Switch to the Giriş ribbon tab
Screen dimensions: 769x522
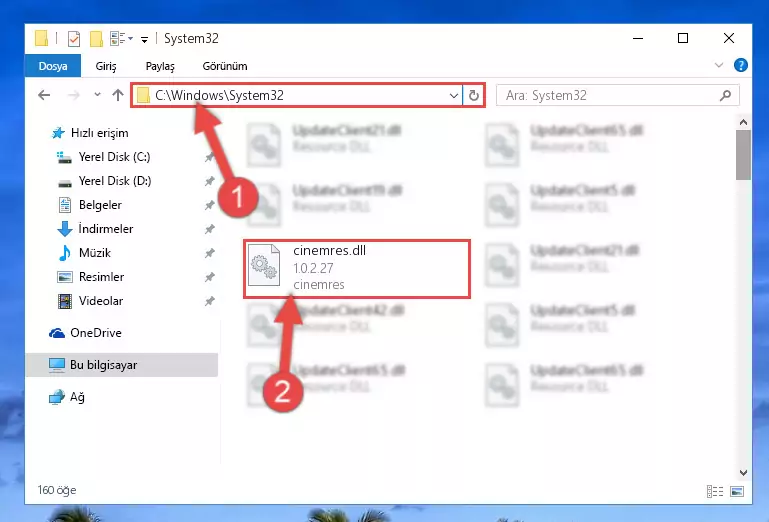[x=106, y=66]
